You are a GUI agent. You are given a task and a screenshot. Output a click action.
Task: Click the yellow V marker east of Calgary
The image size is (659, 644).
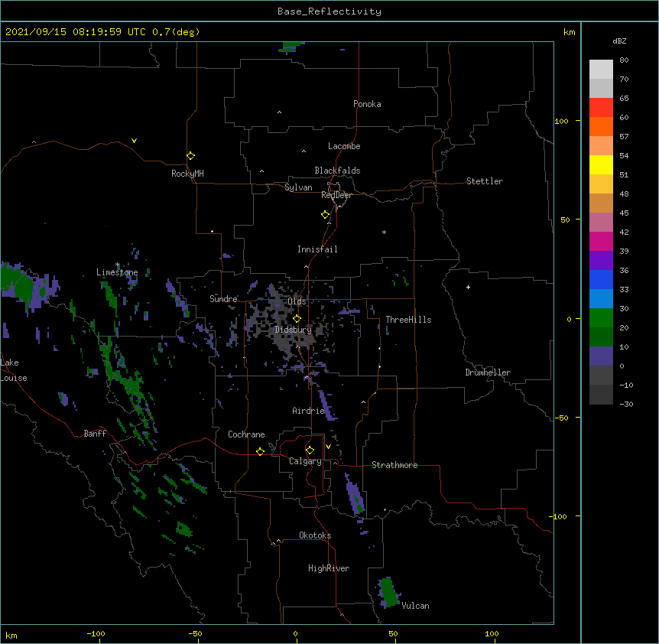click(328, 447)
